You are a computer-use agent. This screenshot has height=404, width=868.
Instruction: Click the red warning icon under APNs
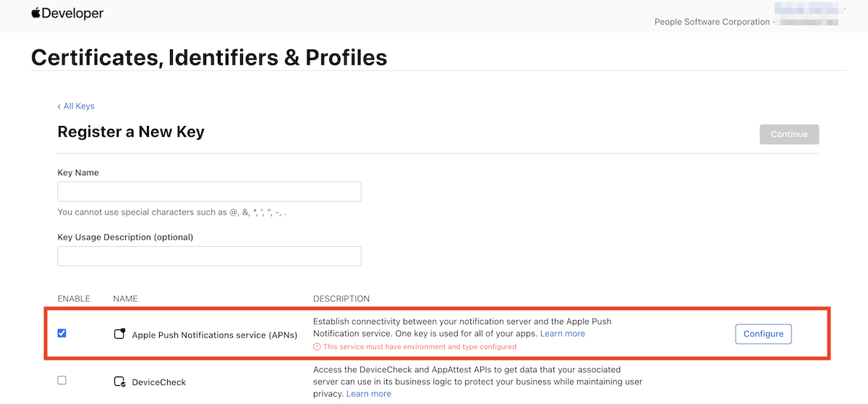pyautogui.click(x=317, y=347)
